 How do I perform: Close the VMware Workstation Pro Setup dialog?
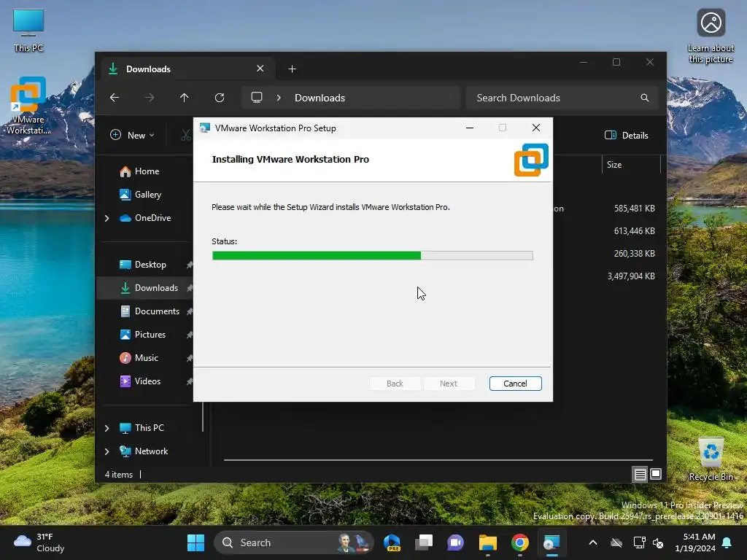[536, 128]
